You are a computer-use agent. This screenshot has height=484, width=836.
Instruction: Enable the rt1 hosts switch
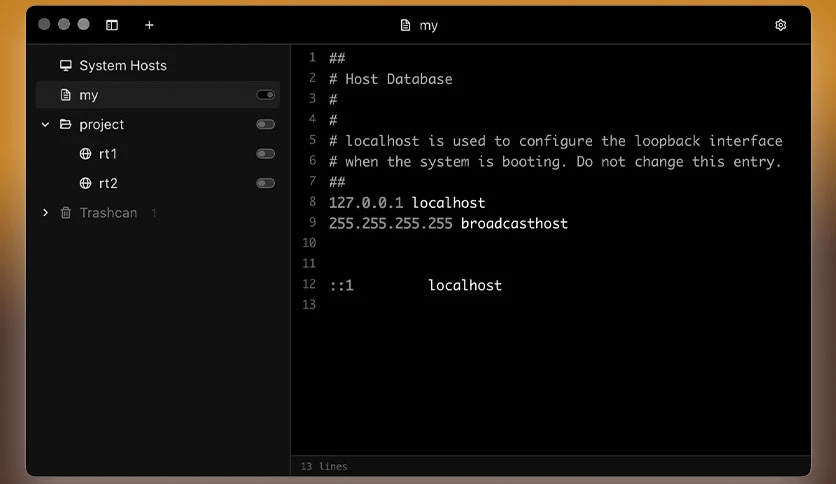point(266,154)
